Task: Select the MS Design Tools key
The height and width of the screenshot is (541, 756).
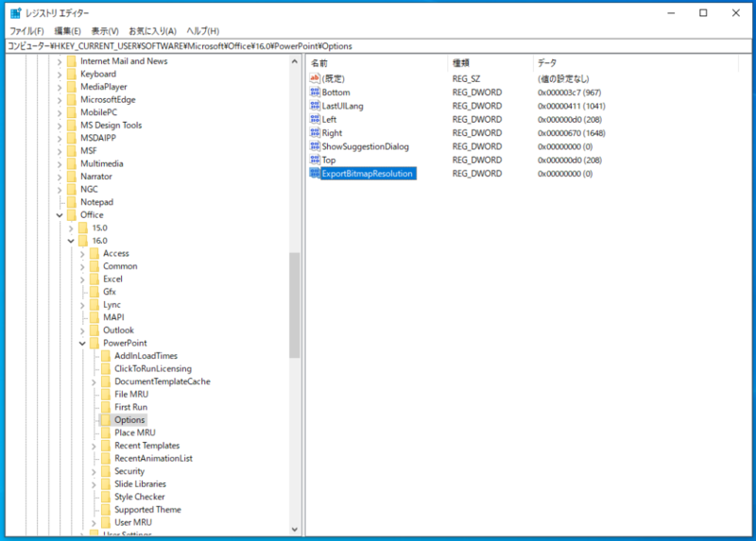Action: pyautogui.click(x=111, y=126)
